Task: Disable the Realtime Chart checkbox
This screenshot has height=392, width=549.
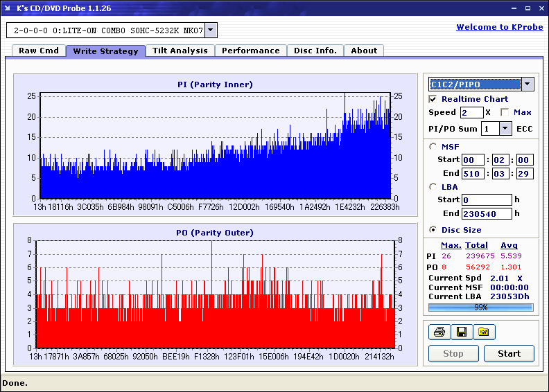Action: tap(433, 99)
